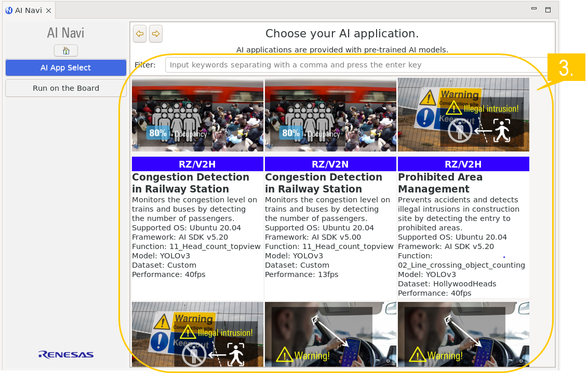Image resolution: width=588 pixels, height=373 pixels.
Task: Maximize the AI Navi view panel
Action: pos(547,9)
